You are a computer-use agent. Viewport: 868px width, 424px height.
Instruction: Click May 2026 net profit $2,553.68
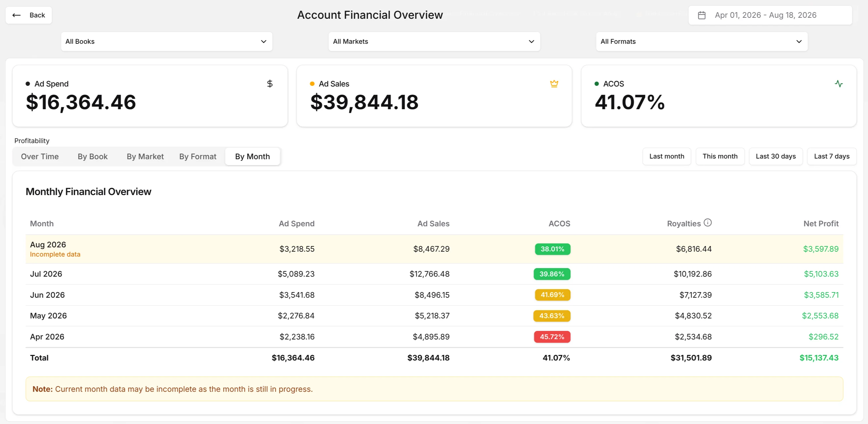[820, 316]
